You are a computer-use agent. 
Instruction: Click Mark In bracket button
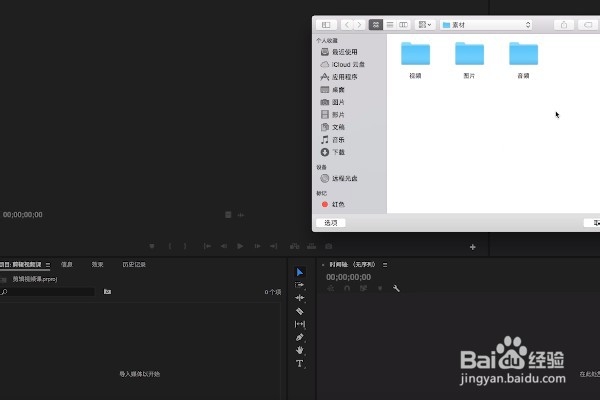tap(170, 246)
